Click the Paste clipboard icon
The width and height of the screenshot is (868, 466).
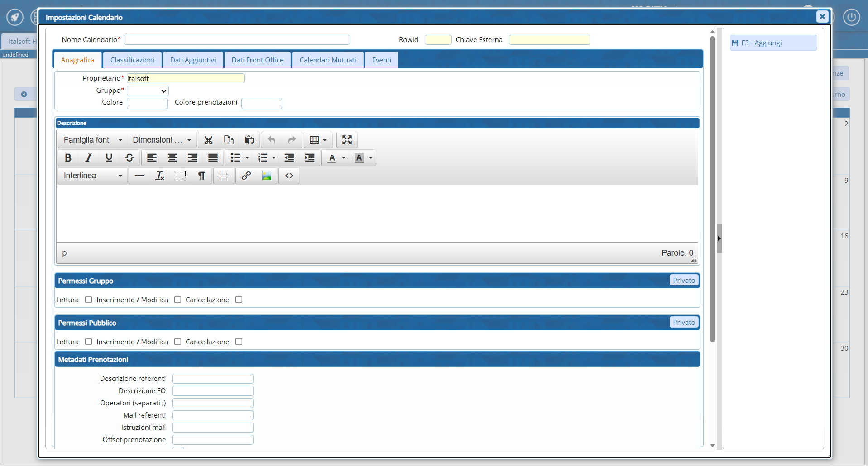pyautogui.click(x=249, y=140)
